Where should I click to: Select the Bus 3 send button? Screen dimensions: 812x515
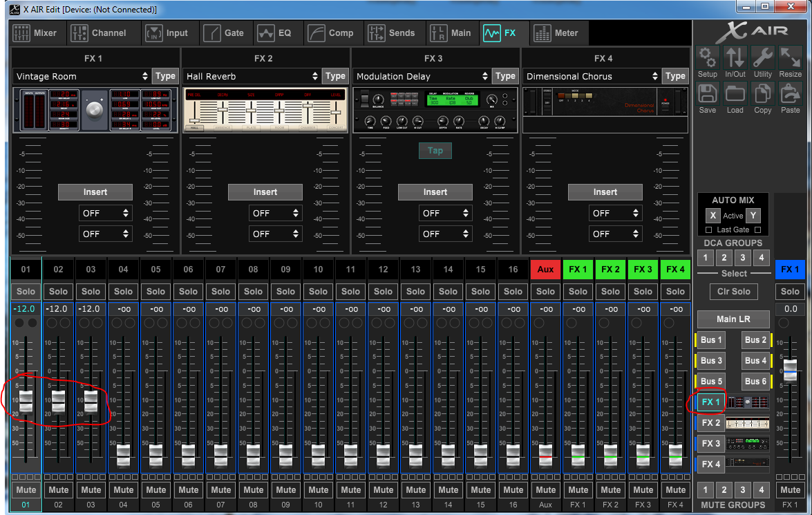pos(711,361)
